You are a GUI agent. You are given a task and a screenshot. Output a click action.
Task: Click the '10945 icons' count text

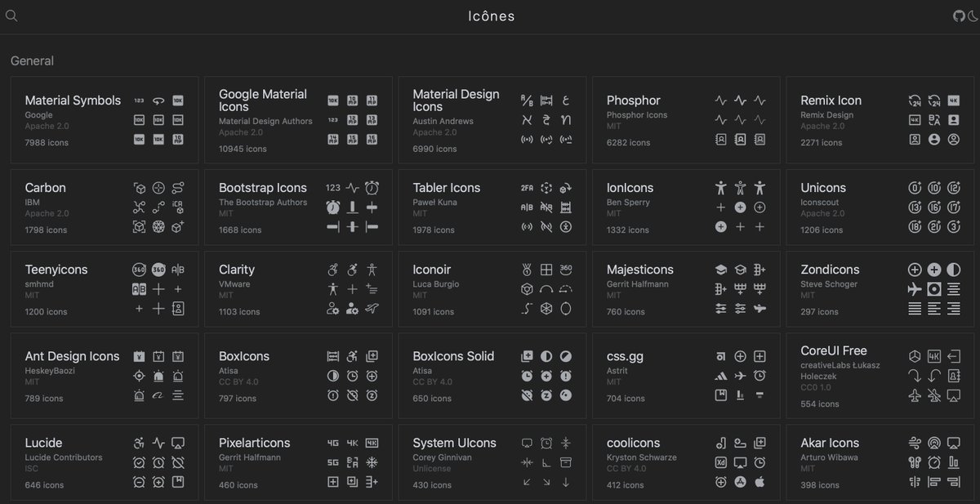pos(243,149)
